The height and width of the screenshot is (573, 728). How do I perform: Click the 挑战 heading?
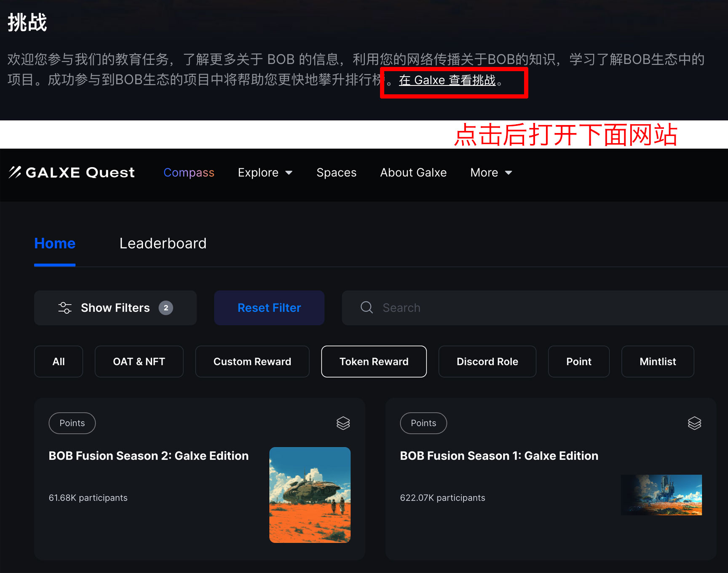(x=27, y=22)
